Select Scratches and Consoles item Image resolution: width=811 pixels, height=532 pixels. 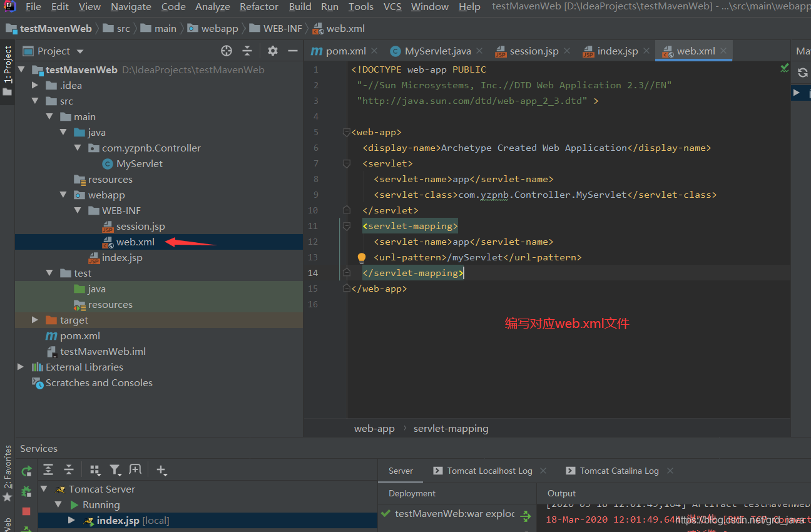[x=99, y=382]
